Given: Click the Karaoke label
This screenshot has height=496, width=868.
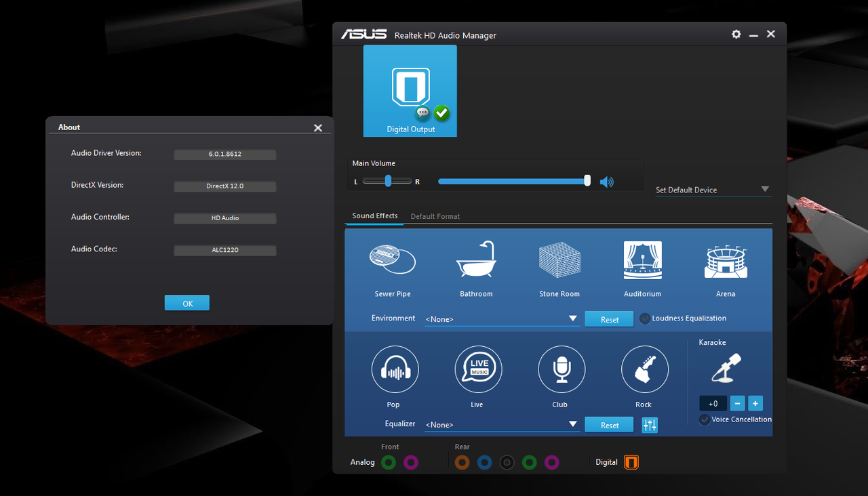Looking at the screenshot, I should click(x=712, y=343).
